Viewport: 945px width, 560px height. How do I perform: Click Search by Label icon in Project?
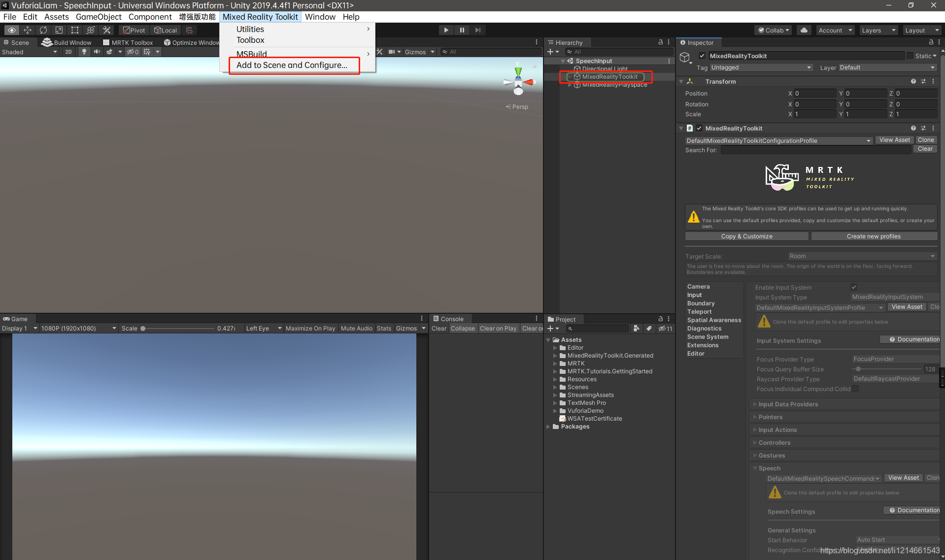click(649, 329)
